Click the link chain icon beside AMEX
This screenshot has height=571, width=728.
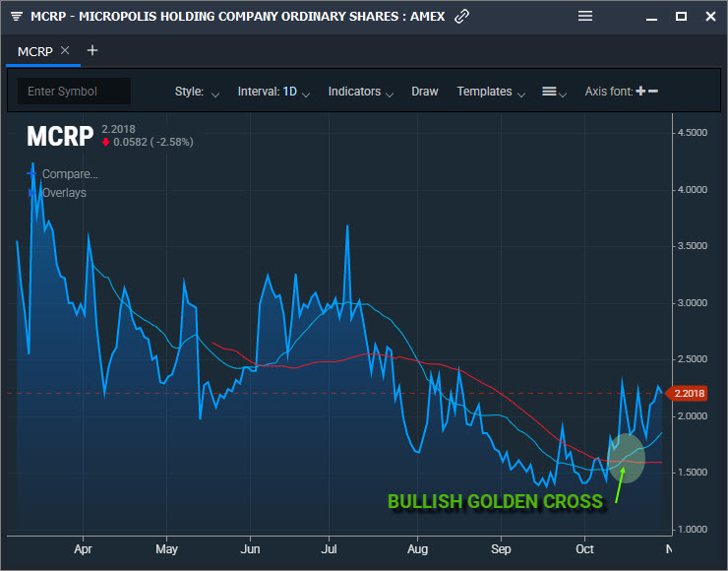pos(462,17)
